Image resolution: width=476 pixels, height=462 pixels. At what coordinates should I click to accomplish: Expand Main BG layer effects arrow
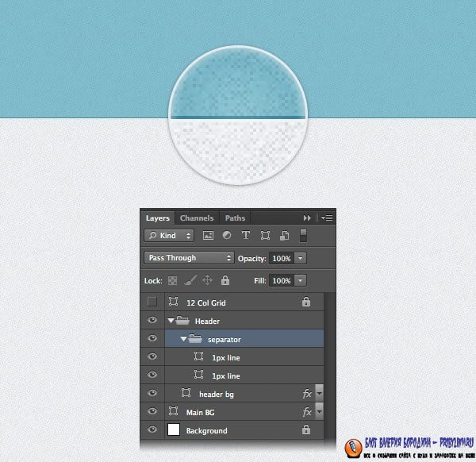319,411
